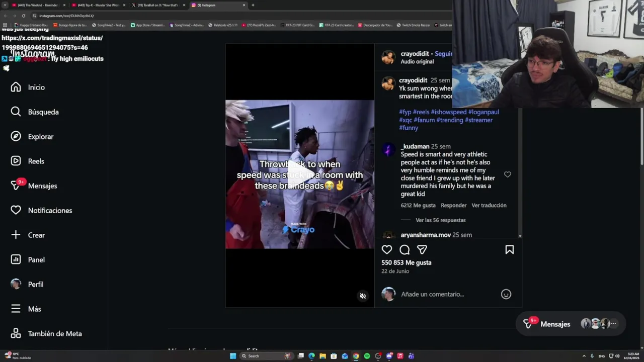Switch to Tay-K Murder She Wrote tab

tap(98, 5)
